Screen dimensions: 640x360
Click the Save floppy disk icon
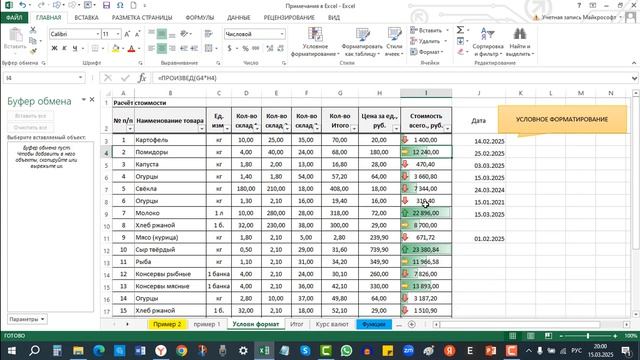coord(107,5)
